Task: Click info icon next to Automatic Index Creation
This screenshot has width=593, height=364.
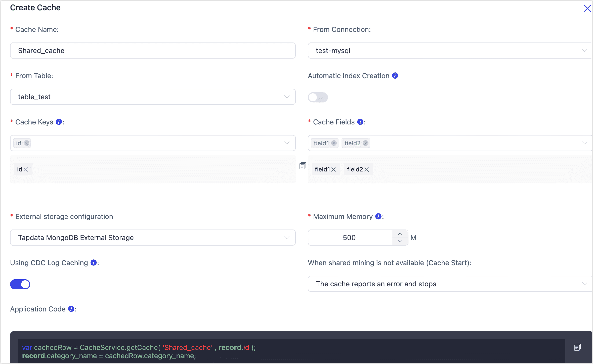Action: 395,76
